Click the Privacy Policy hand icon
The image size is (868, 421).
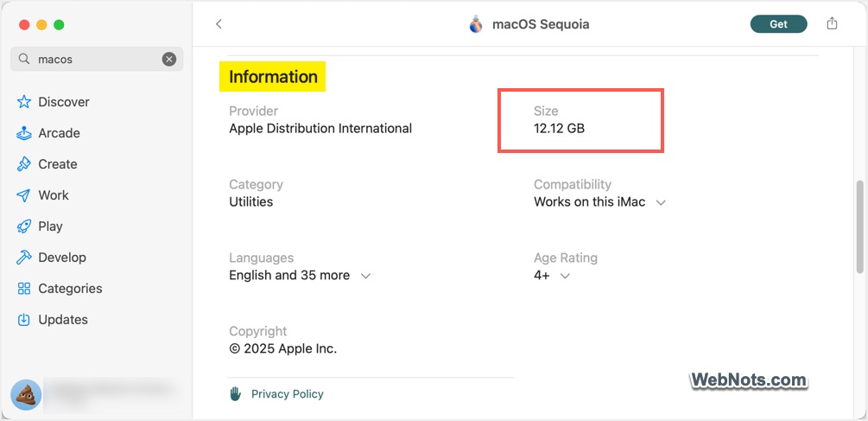pyautogui.click(x=235, y=394)
